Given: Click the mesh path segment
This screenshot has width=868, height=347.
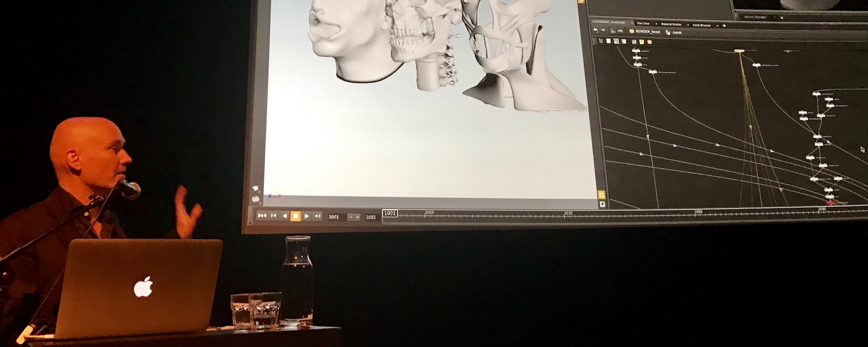Looking at the screenshot, I should [x=674, y=32].
